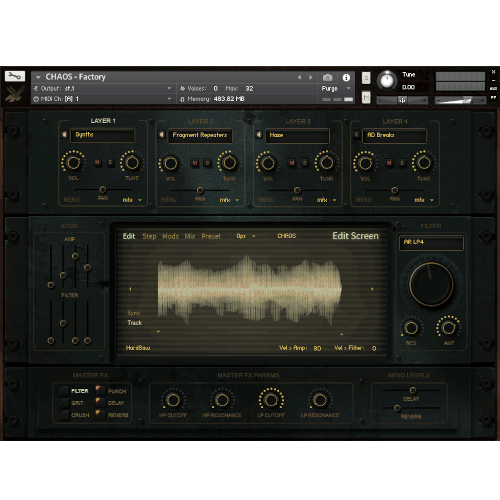Mute Layer 2 with M button
Image resolution: width=500 pixels, height=500 pixels.
[x=195, y=163]
